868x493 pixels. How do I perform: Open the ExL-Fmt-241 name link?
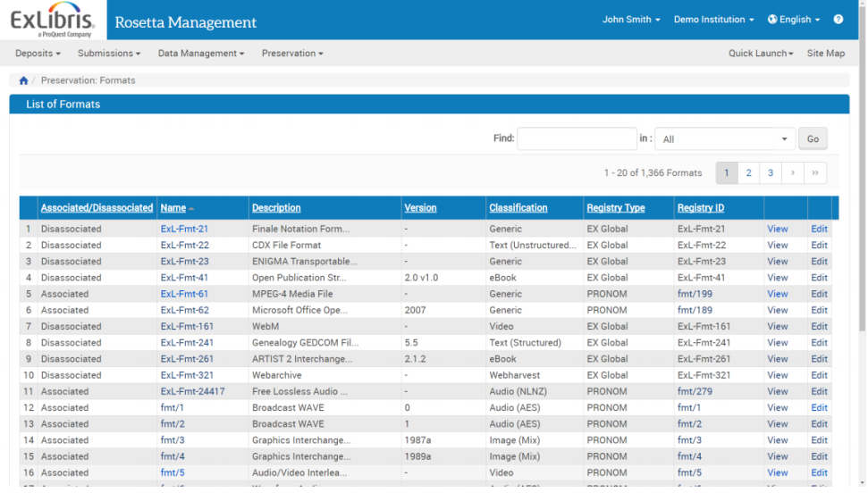point(187,343)
